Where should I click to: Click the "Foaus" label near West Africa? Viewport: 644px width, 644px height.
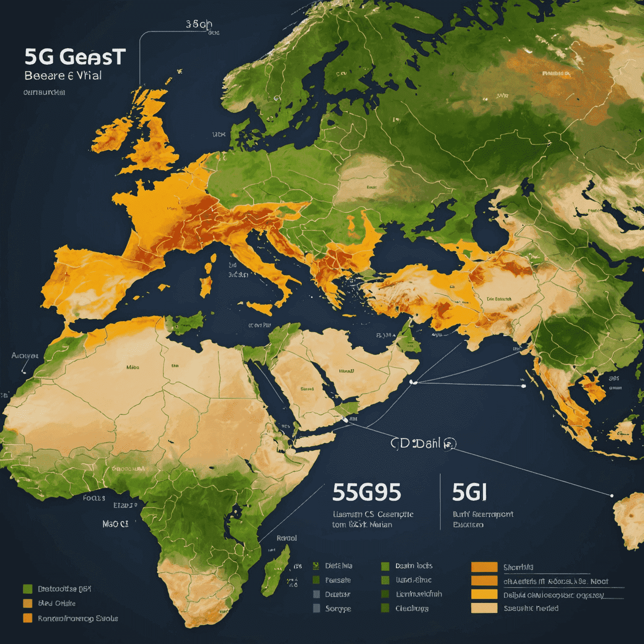pos(94,498)
